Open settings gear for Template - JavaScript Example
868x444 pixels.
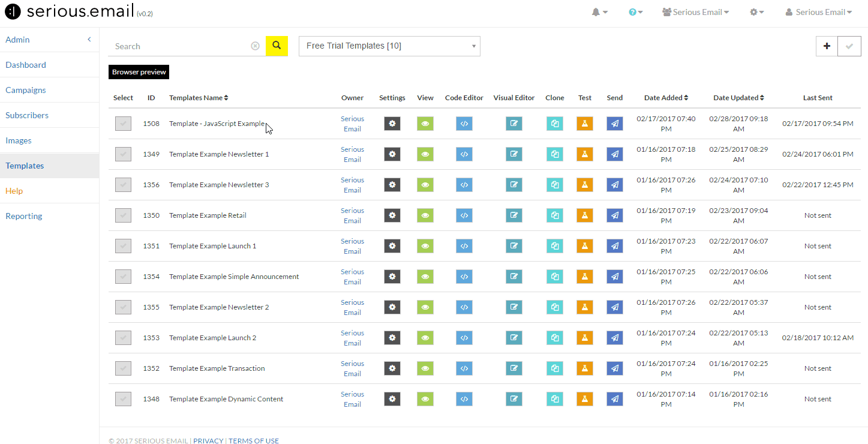tap(392, 124)
